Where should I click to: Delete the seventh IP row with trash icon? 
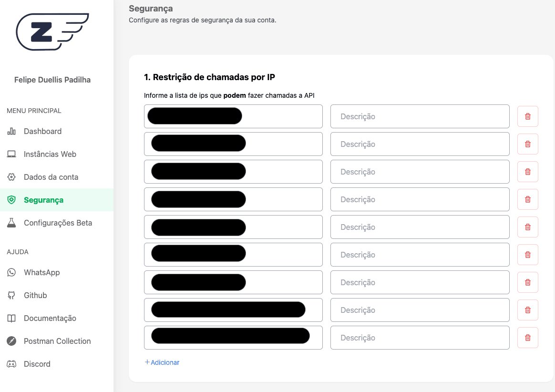(x=528, y=282)
